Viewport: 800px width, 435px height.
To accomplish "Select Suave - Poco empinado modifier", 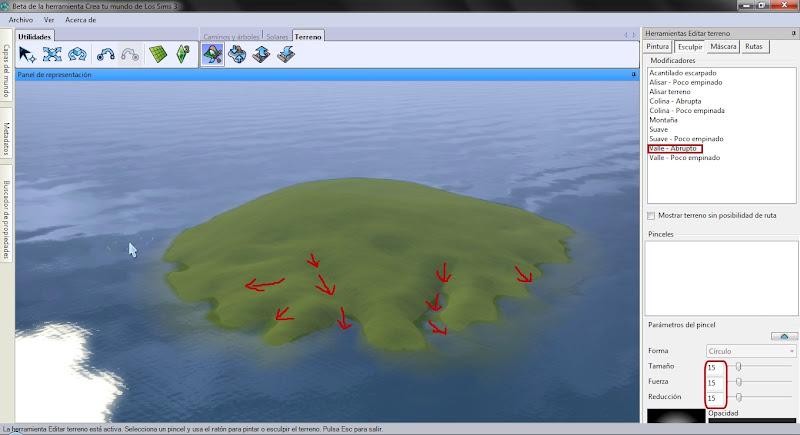I will [x=686, y=139].
